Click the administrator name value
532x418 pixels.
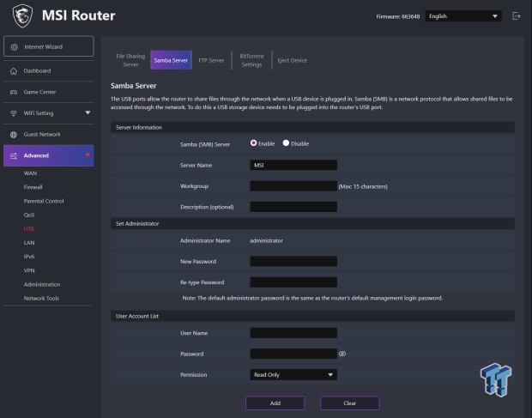(266, 240)
